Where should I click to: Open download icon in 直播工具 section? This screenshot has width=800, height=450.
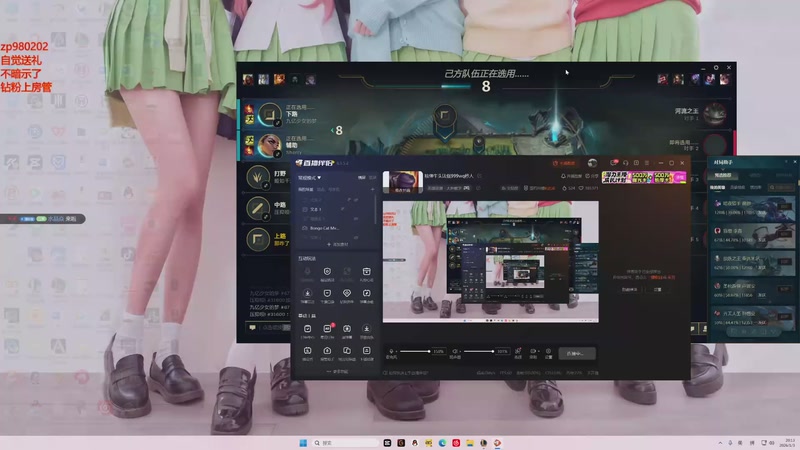[x=366, y=331]
